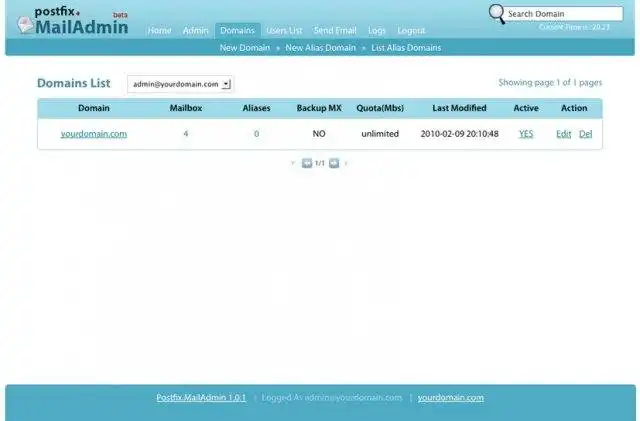Select the Domains menu tab
The image size is (640, 421).
point(237,31)
